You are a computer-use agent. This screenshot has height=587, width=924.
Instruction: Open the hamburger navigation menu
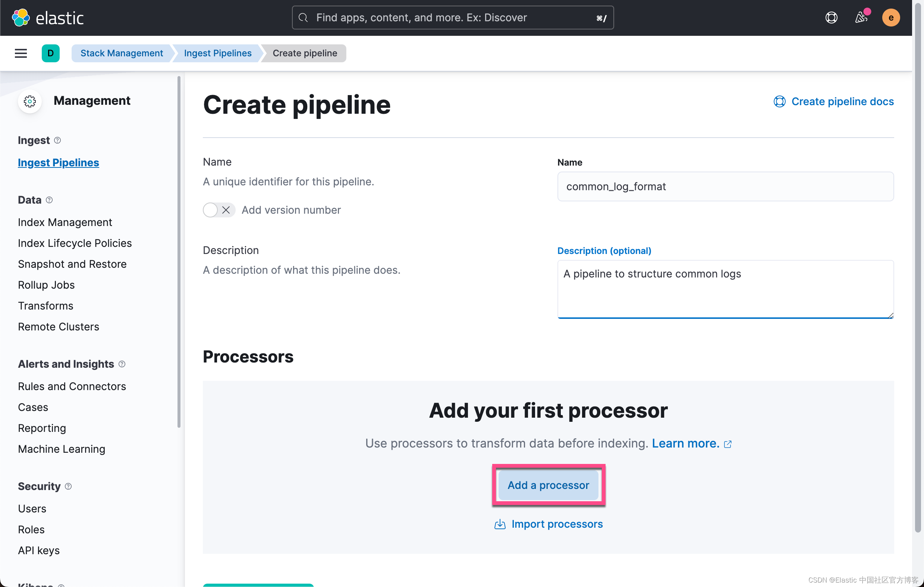(21, 53)
